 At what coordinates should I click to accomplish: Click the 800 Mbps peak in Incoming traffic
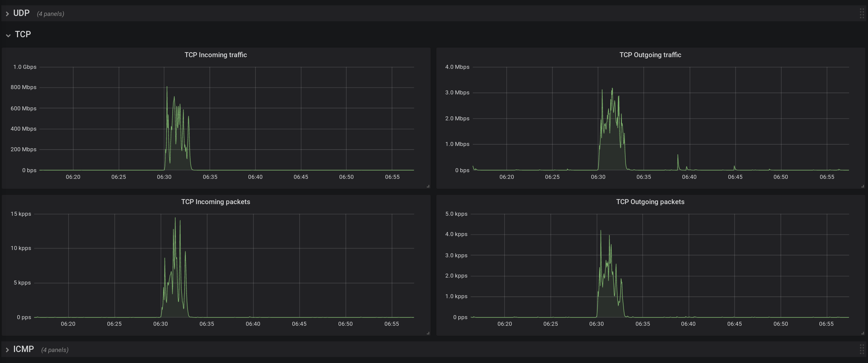click(167, 87)
